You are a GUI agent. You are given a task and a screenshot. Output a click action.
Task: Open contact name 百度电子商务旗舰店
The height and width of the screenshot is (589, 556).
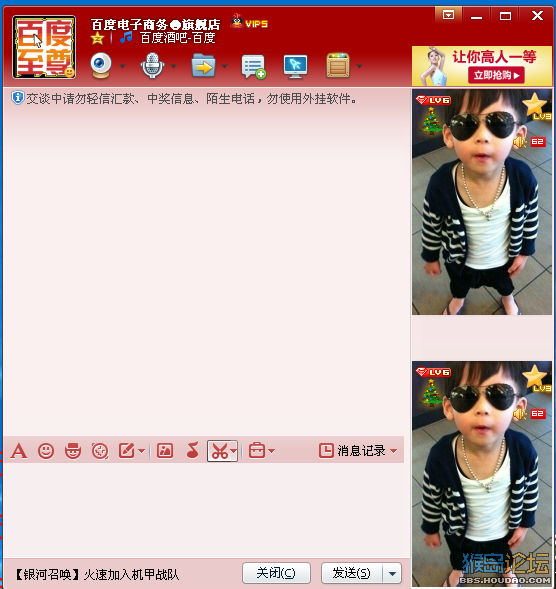[x=156, y=25]
